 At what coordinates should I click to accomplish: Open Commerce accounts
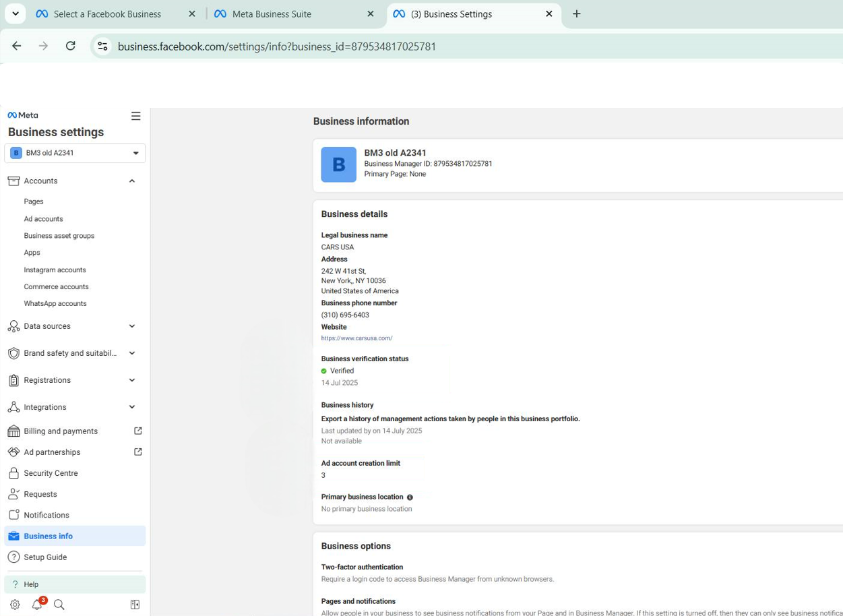point(56,286)
